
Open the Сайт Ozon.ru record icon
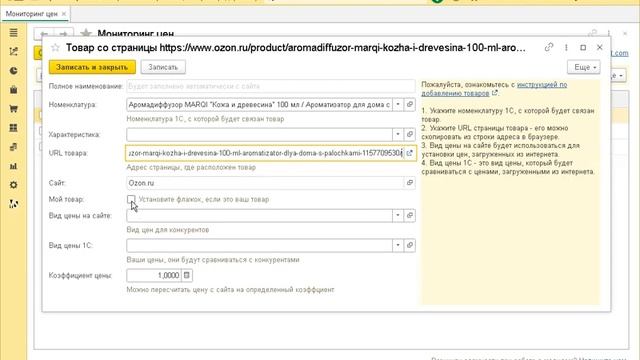coord(410,183)
